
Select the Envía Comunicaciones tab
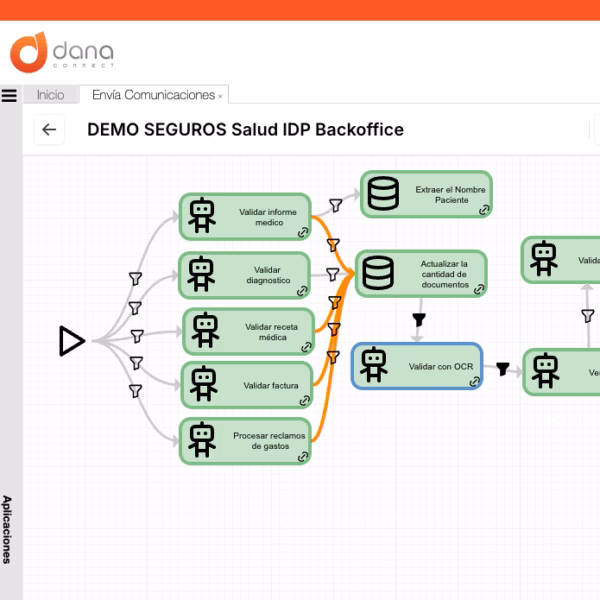[x=153, y=95]
